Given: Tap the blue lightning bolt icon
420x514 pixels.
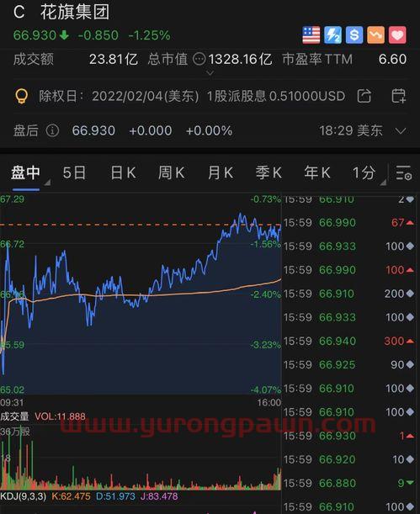Looking at the screenshot, I should click(x=332, y=35).
